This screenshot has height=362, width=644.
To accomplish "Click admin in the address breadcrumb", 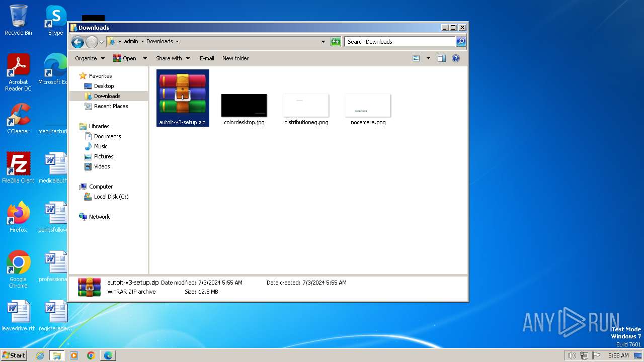I will [131, 42].
